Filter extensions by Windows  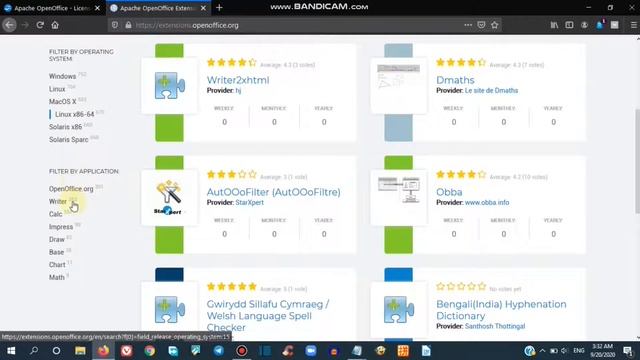click(62, 76)
